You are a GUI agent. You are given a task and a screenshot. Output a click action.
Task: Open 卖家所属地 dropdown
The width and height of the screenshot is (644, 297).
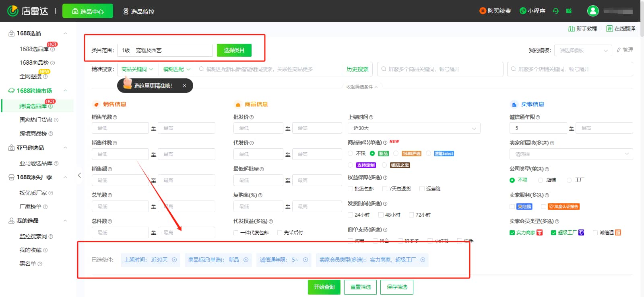point(571,154)
